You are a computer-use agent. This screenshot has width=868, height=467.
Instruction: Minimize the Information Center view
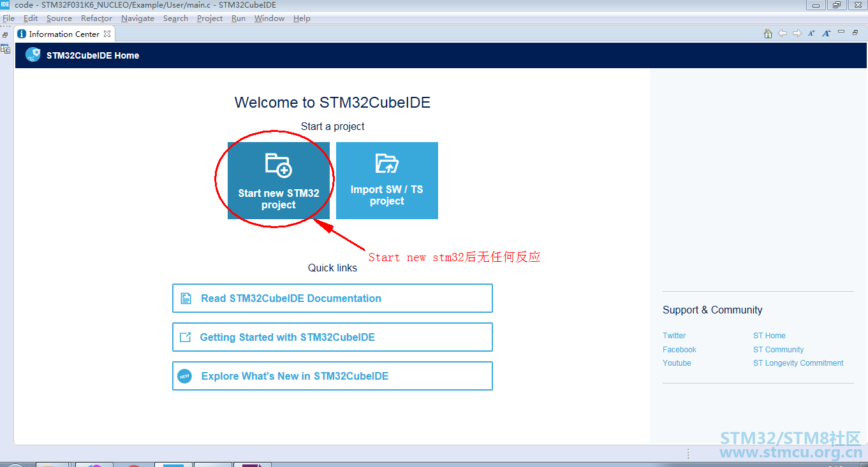click(841, 32)
